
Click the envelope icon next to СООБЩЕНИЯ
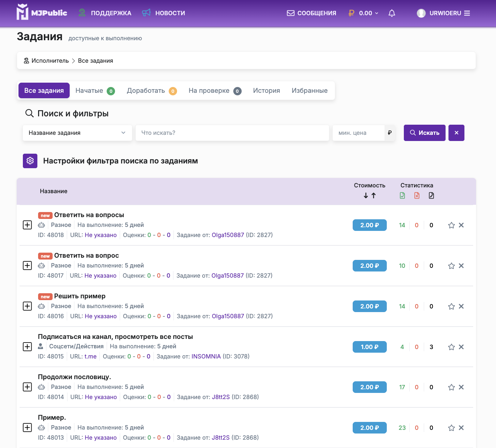pyautogui.click(x=291, y=13)
